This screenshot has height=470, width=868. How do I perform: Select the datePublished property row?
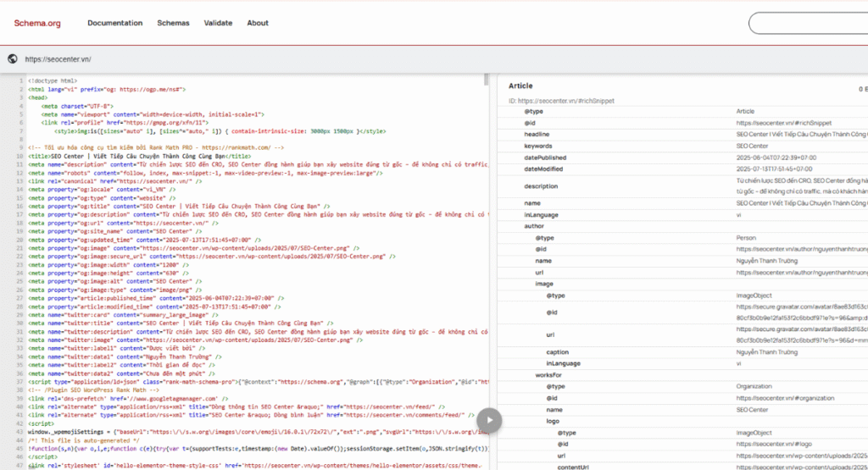click(544, 158)
